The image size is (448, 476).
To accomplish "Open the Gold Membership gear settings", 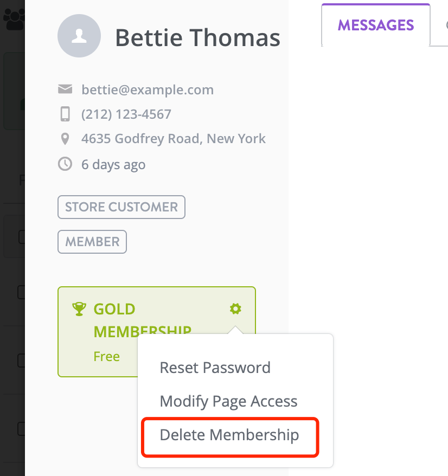I will (x=235, y=309).
